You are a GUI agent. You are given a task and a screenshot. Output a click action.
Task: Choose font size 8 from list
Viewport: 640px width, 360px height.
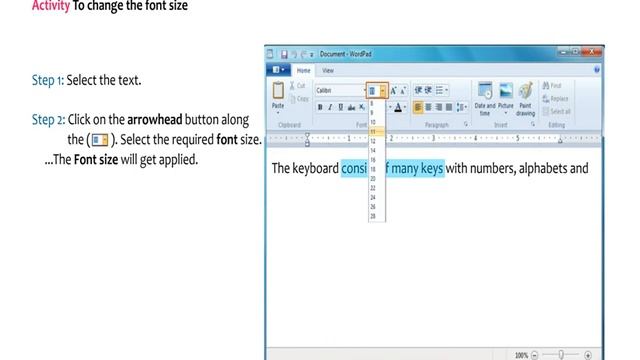click(x=376, y=104)
